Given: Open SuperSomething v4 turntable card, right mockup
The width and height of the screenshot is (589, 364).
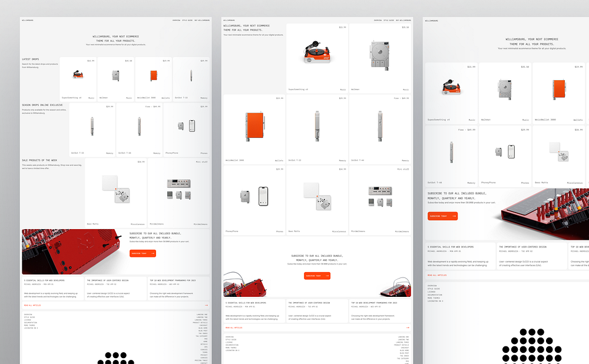Looking at the screenshot, I should 452,93.
